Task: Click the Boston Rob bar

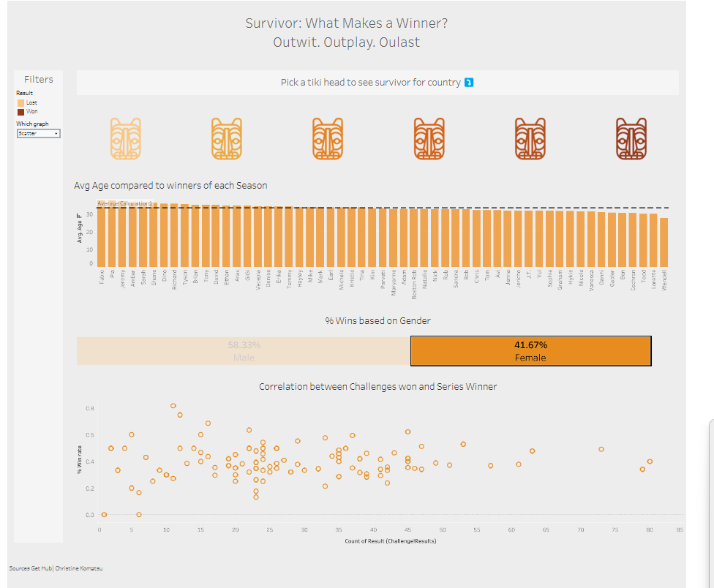Action: (x=414, y=238)
